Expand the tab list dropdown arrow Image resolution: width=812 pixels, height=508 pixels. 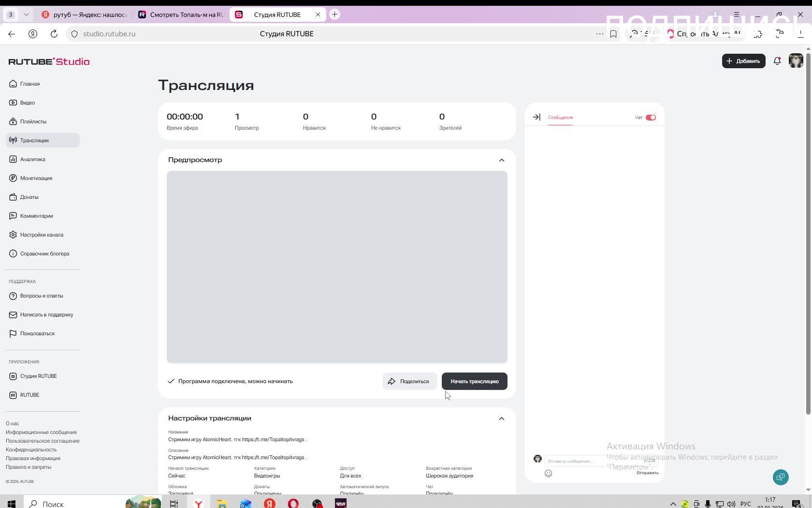pos(26,15)
